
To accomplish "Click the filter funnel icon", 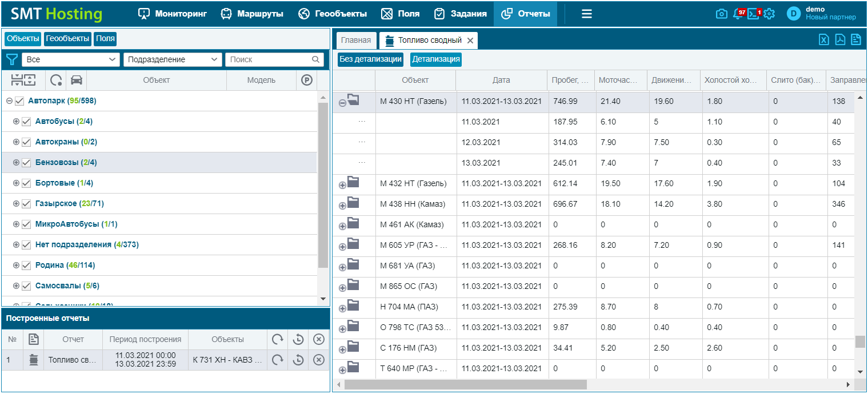I will [11, 59].
